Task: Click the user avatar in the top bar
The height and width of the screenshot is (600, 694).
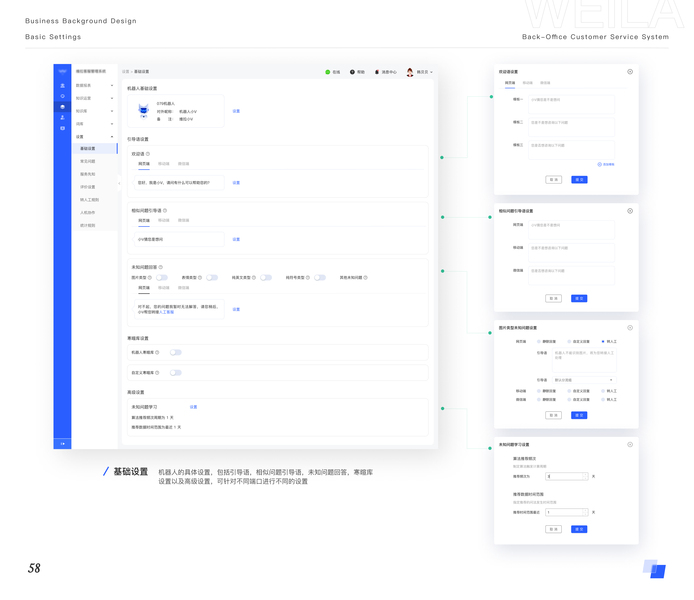Action: pos(410,72)
